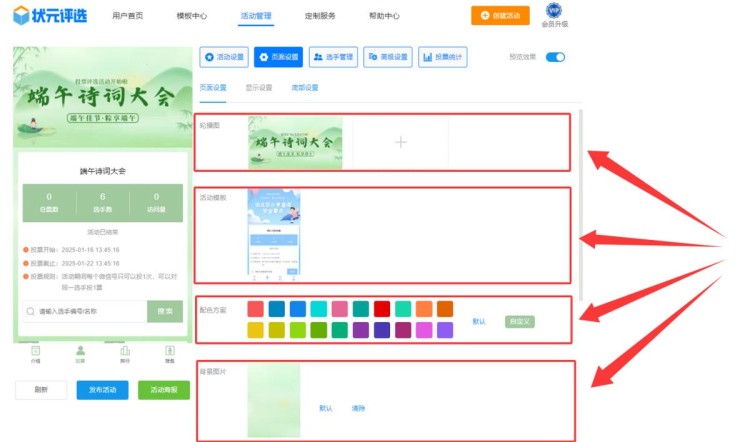Switch to the 显示设置 tab
Image resolution: width=750 pixels, height=442 pixels.
(x=259, y=88)
